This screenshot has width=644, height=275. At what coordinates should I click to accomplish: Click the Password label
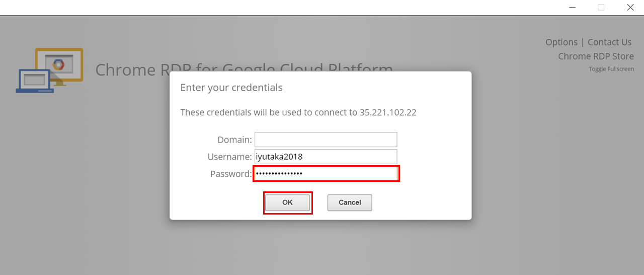coord(231,174)
